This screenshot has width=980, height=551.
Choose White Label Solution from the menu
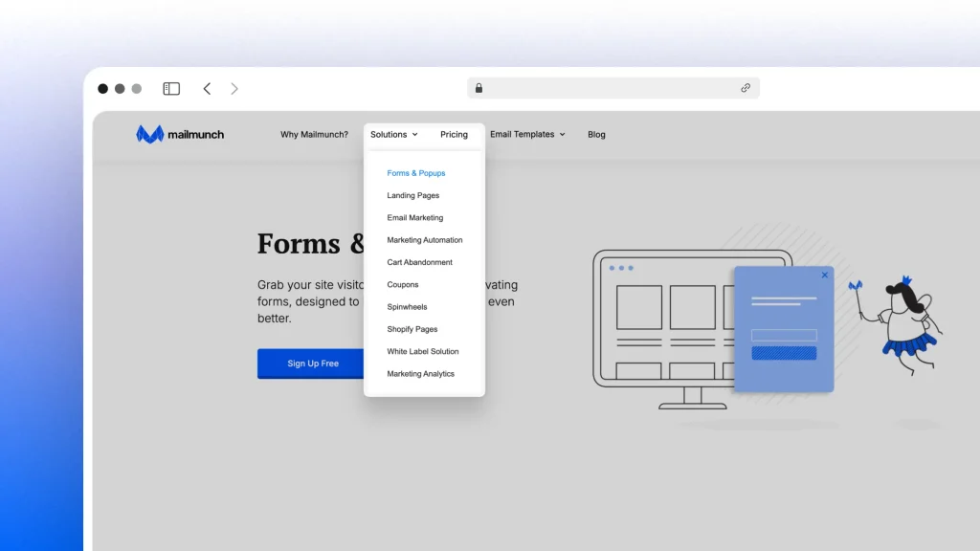click(421, 351)
